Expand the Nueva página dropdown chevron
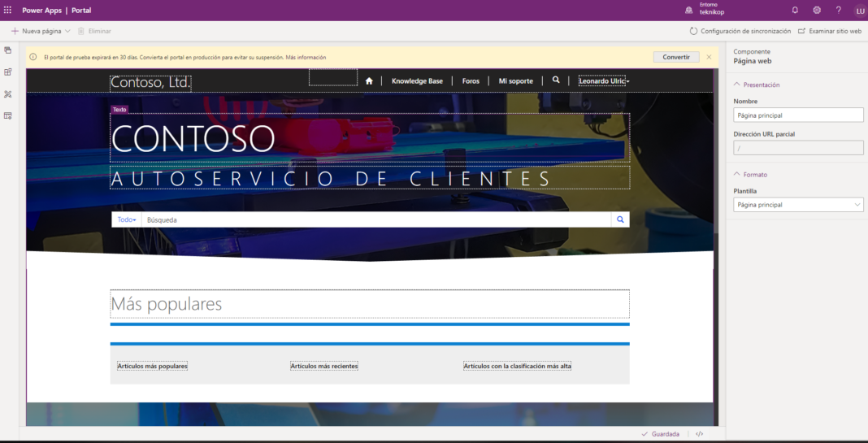Viewport: 868px width, 443px height. 67,31
